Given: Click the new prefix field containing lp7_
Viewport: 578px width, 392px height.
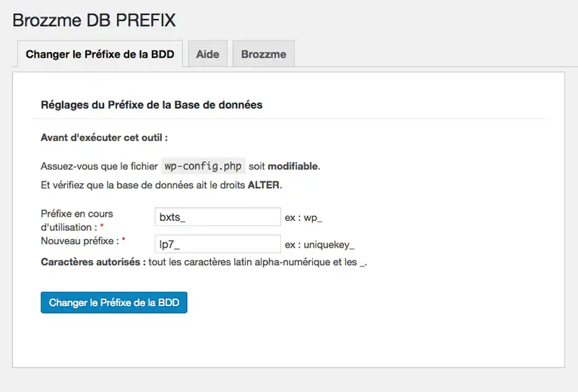Looking at the screenshot, I should coord(217,244).
